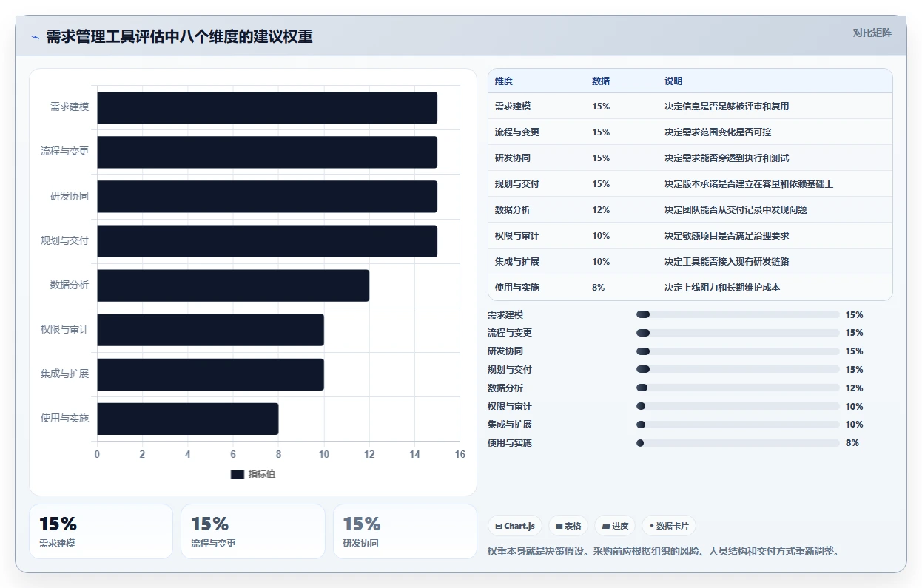Screen dimensions: 922x588
Task: Open the 15% 需求建模 stat card
Action: pos(101,532)
